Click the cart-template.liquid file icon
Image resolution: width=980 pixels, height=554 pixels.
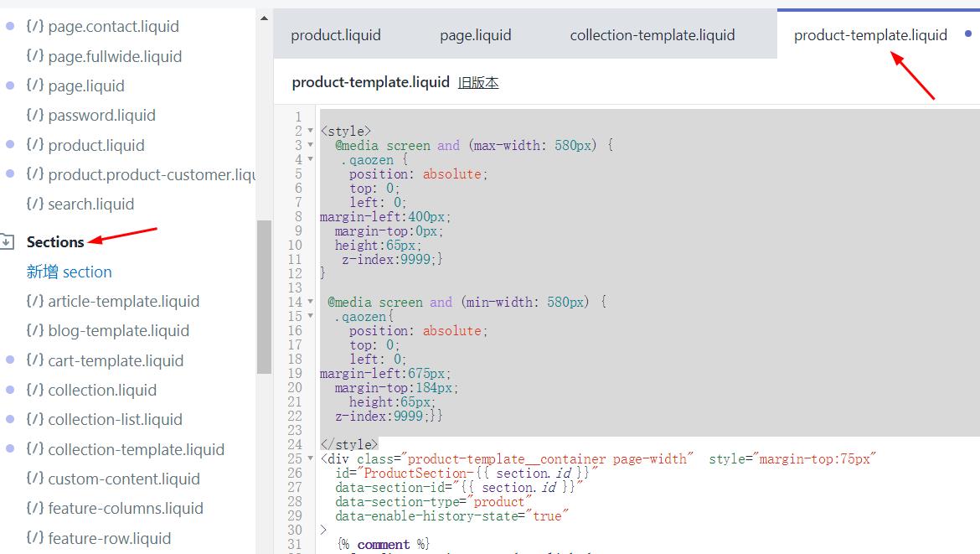click(35, 361)
